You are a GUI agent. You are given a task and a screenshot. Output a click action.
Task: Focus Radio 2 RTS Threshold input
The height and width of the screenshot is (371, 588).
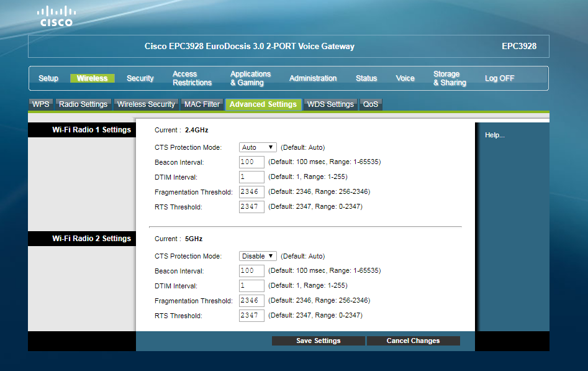click(251, 316)
